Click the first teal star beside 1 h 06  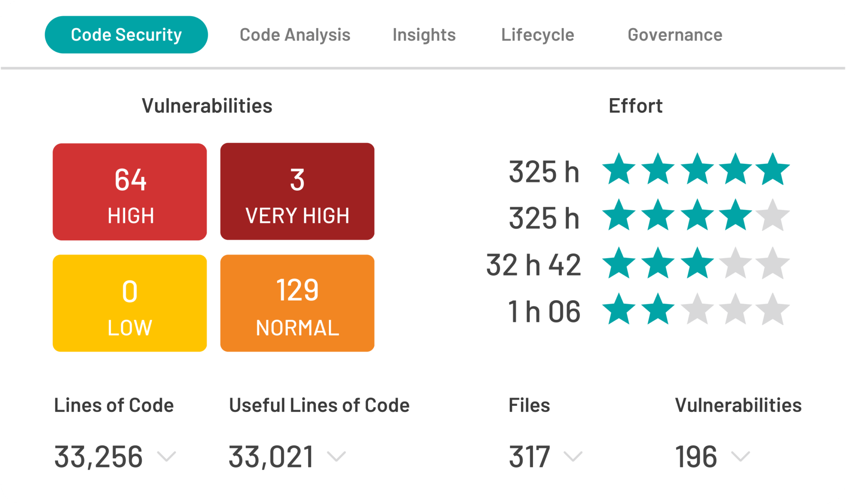[x=619, y=310]
